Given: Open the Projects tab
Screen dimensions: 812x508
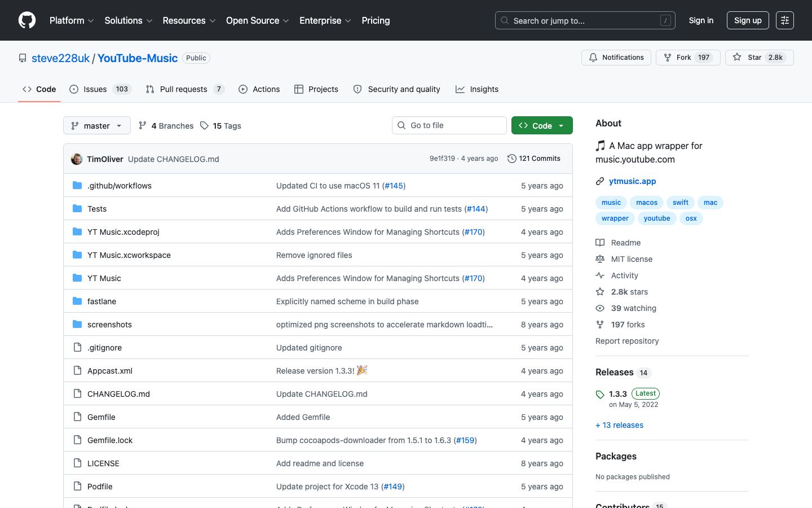Looking at the screenshot, I should (316, 89).
